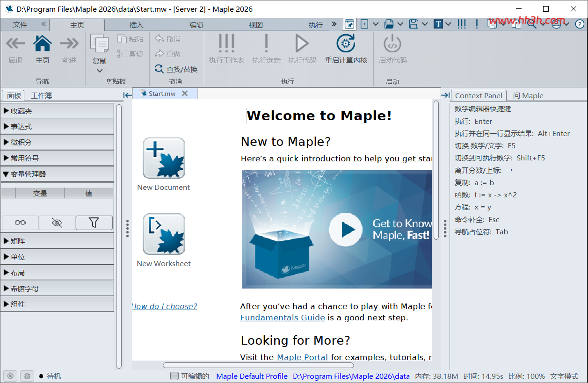Open the How do I choose? link
The image size is (588, 383).
pyautogui.click(x=164, y=306)
